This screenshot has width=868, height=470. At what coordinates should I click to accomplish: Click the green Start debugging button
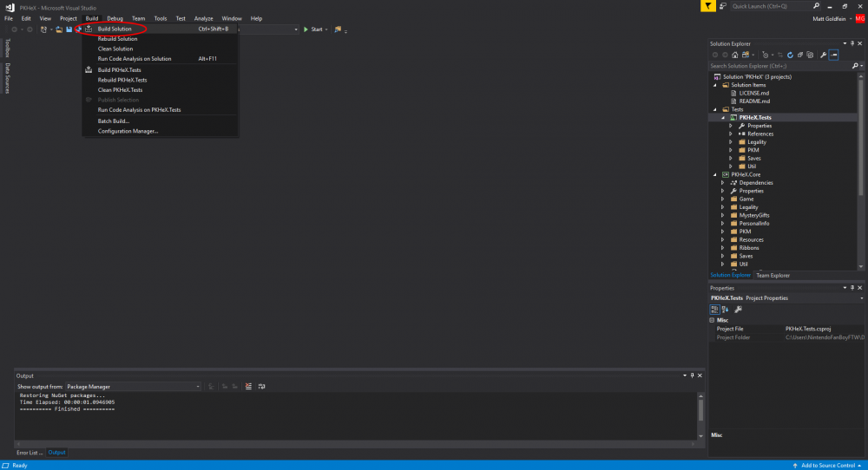(312, 29)
